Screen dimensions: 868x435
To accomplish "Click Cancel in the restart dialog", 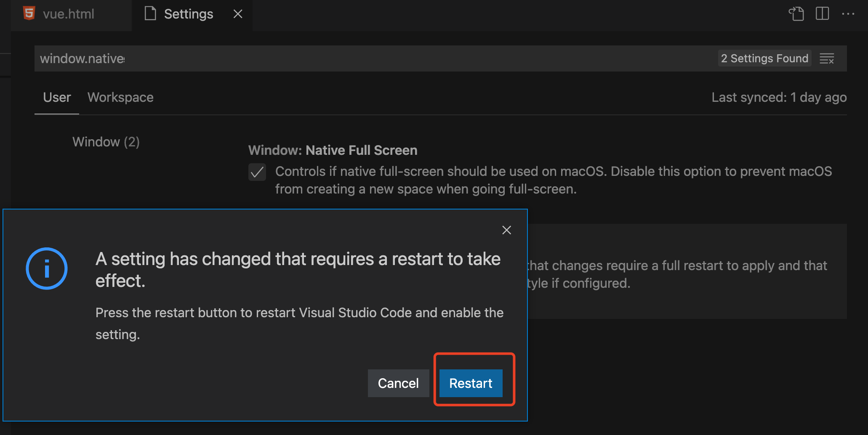I will point(398,383).
